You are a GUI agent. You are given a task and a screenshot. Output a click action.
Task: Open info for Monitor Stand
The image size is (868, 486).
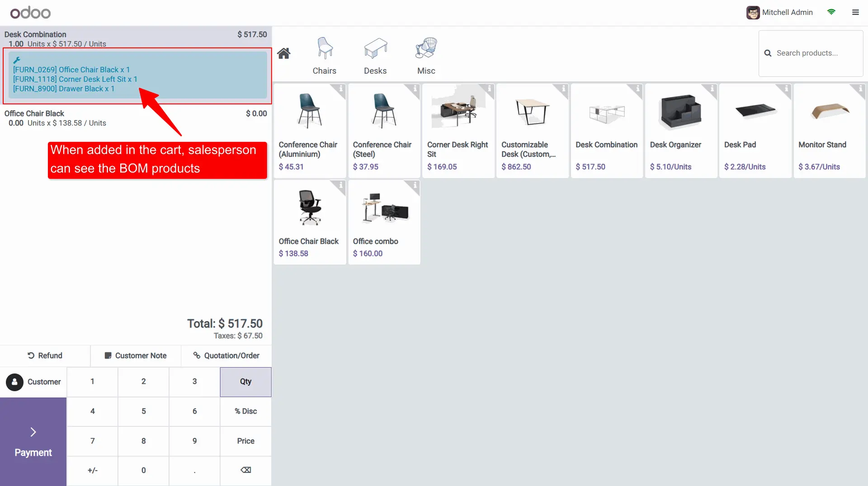(860, 89)
